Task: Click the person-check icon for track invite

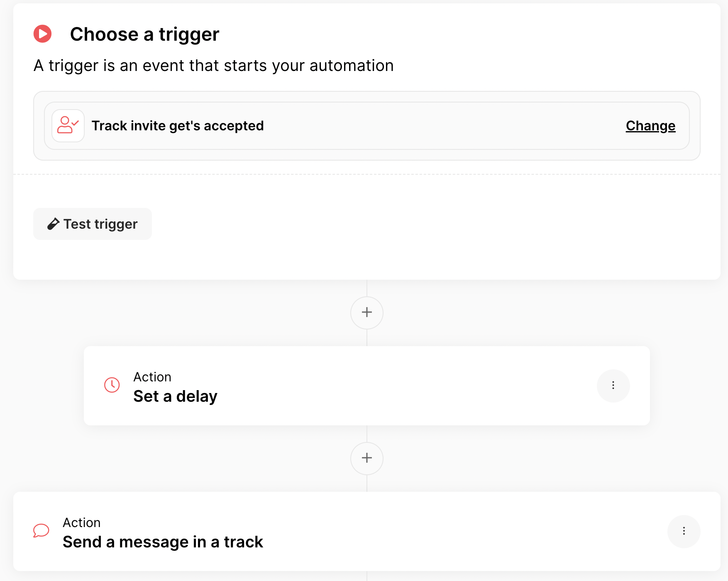Action: [x=68, y=126]
